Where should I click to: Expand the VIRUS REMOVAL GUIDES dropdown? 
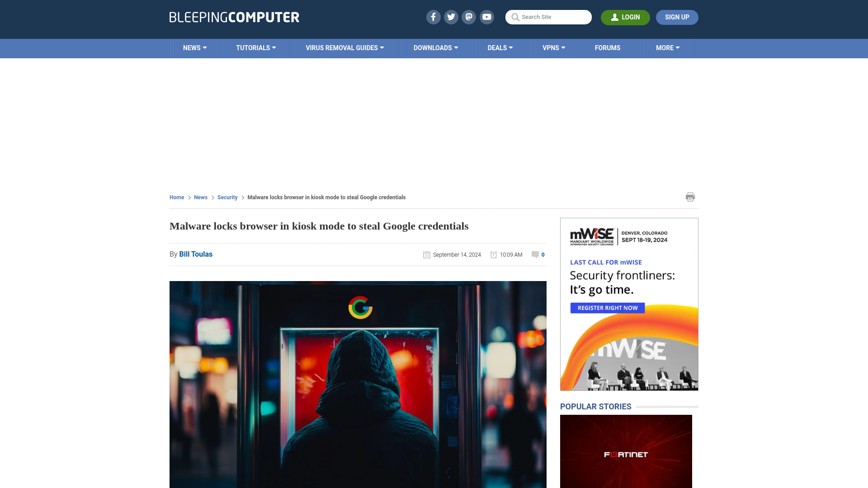click(345, 48)
